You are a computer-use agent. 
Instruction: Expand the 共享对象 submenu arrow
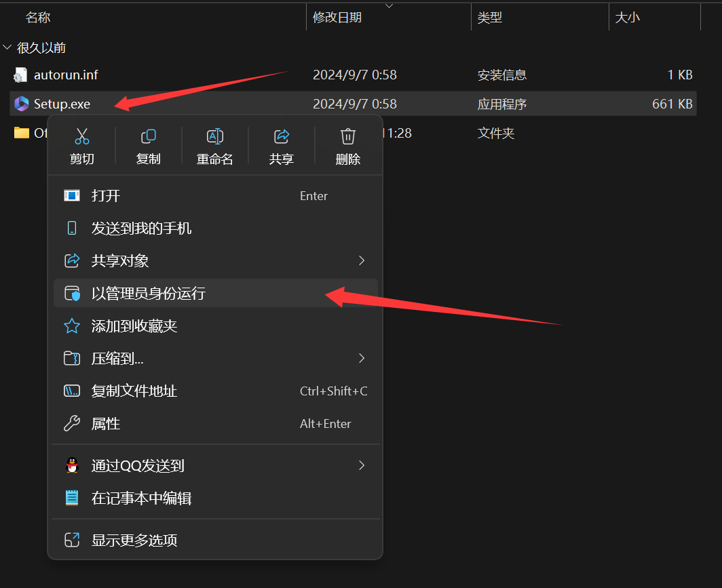[x=362, y=260]
